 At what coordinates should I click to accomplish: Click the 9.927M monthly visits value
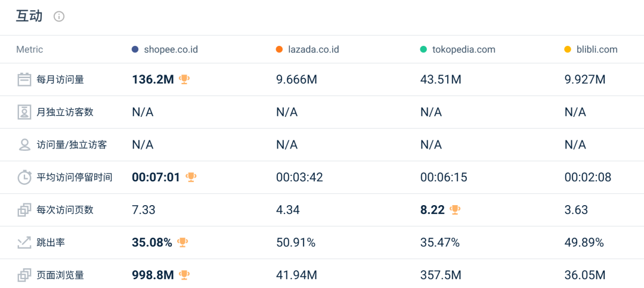click(x=585, y=79)
